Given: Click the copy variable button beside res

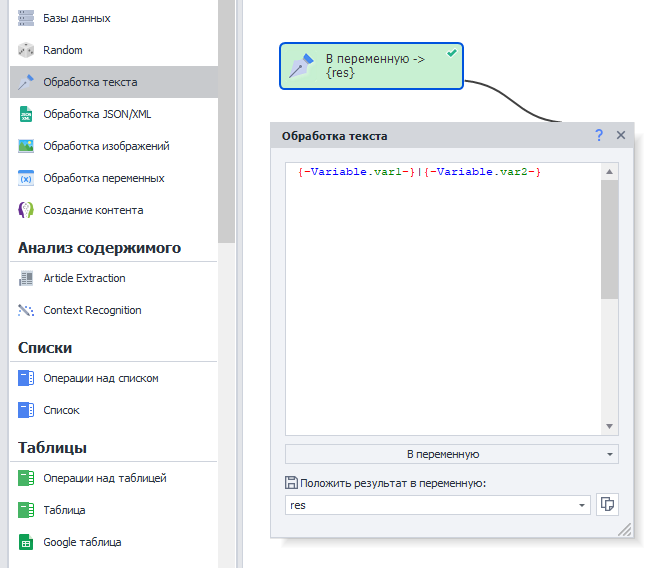Looking at the screenshot, I should click(x=607, y=505).
